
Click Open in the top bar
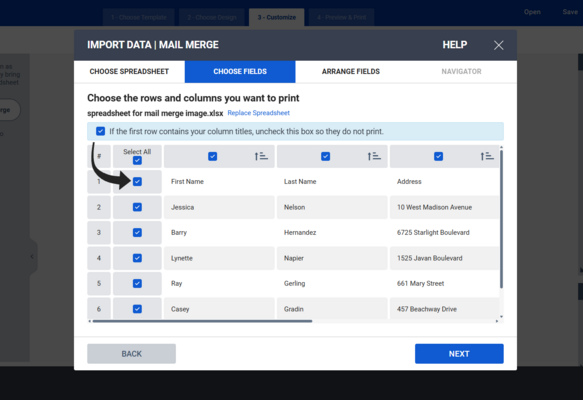click(532, 12)
